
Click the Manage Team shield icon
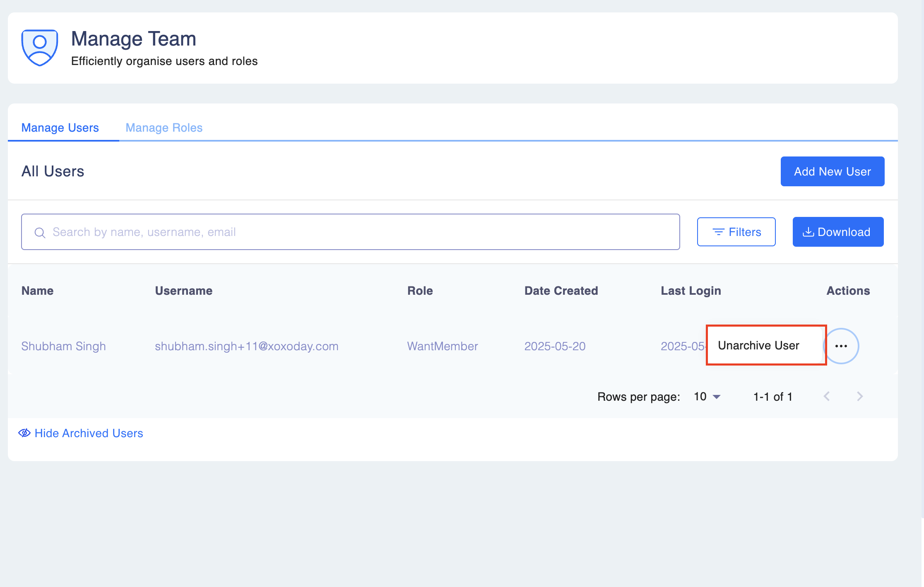click(x=40, y=47)
